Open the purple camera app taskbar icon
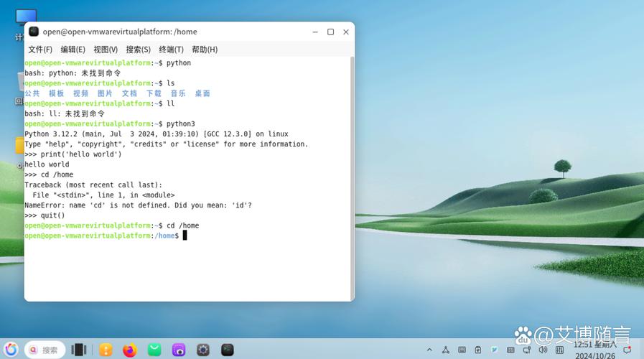Screen dimensions: 644x359 [x=179, y=350]
